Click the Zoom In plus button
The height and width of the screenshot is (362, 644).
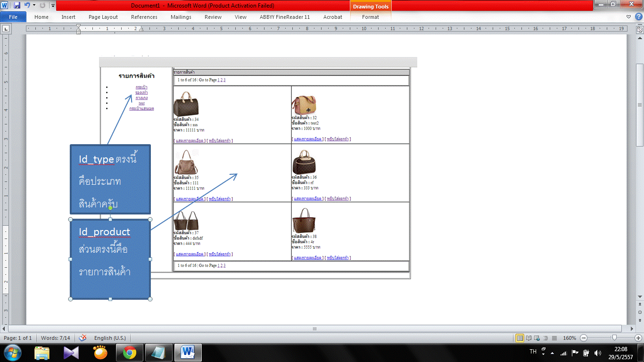point(639,338)
